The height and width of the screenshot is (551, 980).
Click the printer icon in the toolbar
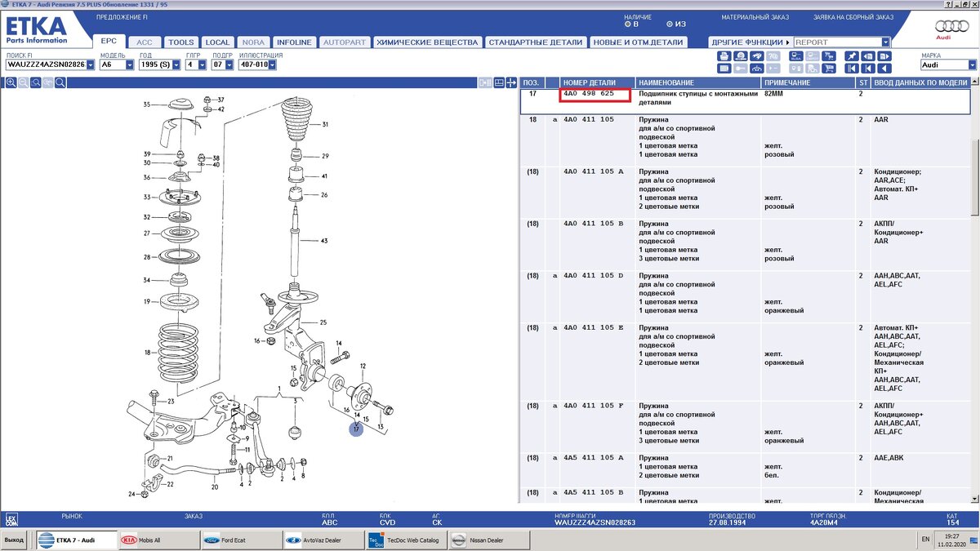tap(724, 56)
